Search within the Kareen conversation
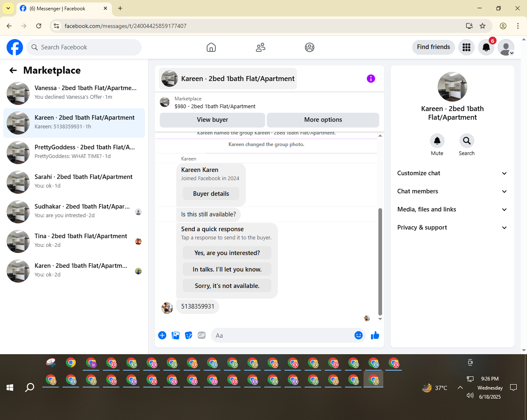 tap(467, 141)
